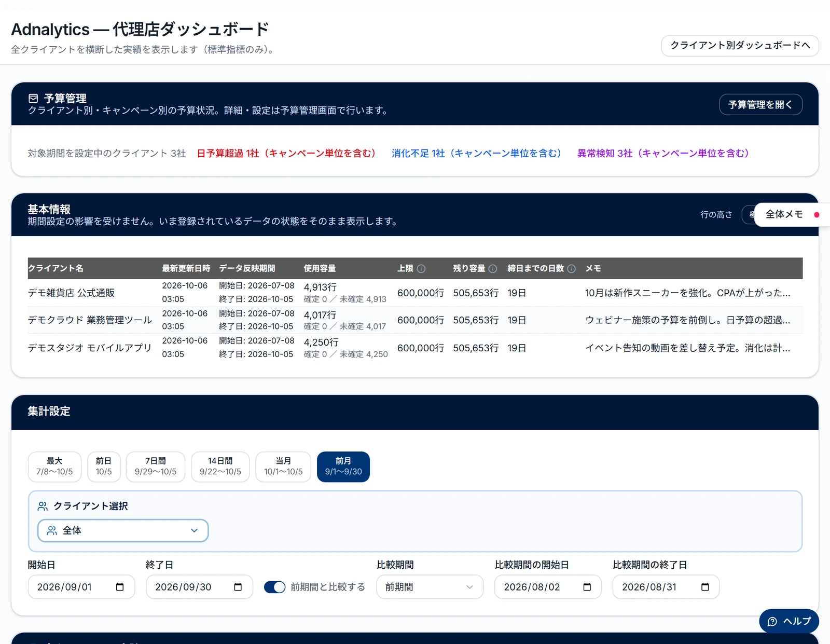Click the 使用容量 value 4,913行

[320, 287]
